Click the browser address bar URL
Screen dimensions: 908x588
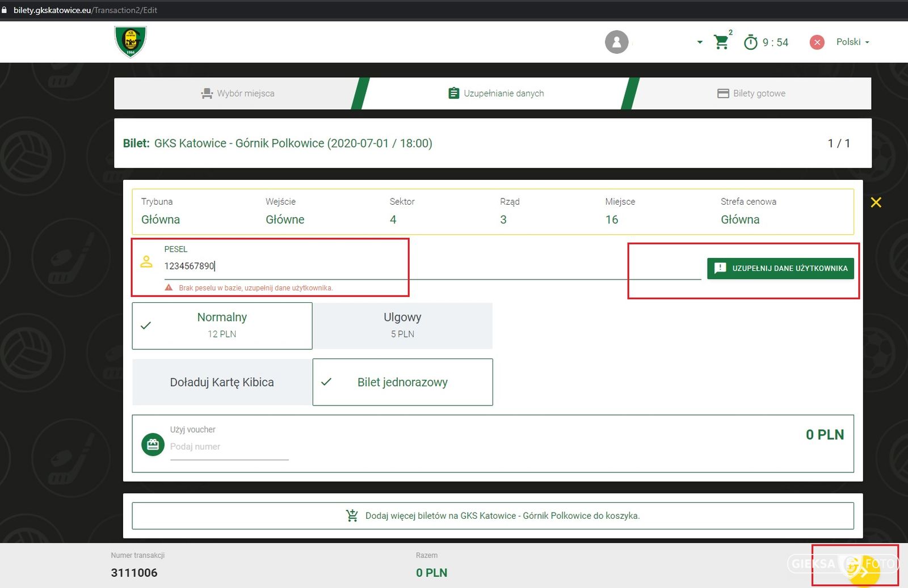tap(85, 10)
